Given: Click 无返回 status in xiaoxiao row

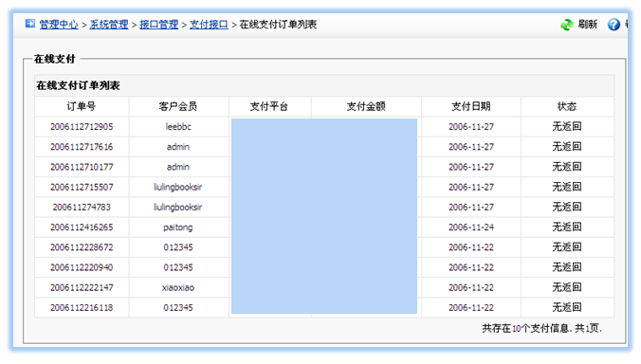Looking at the screenshot, I should pos(567,287).
